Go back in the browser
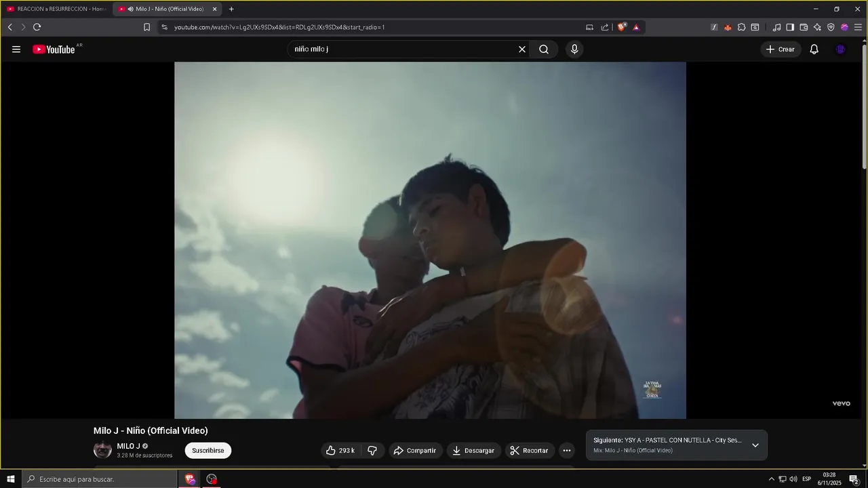868x488 pixels. pyautogui.click(x=9, y=27)
